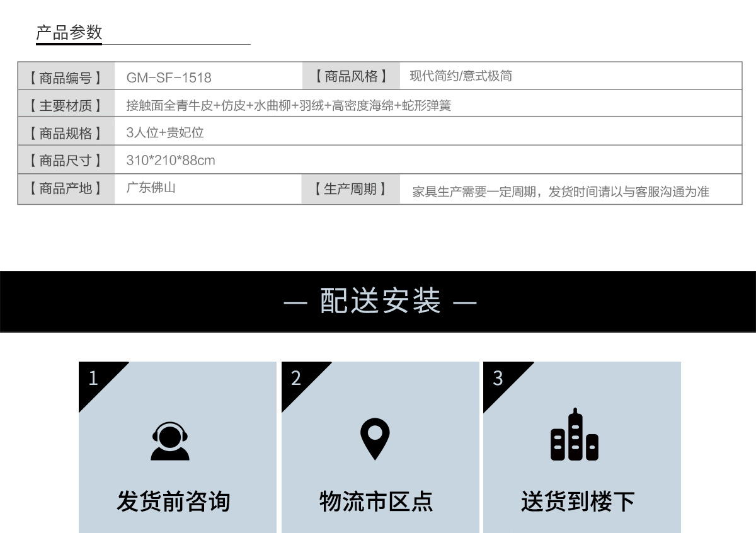Click the 生产周期 label cell
Screen dimensions: 756x533
(x=350, y=189)
